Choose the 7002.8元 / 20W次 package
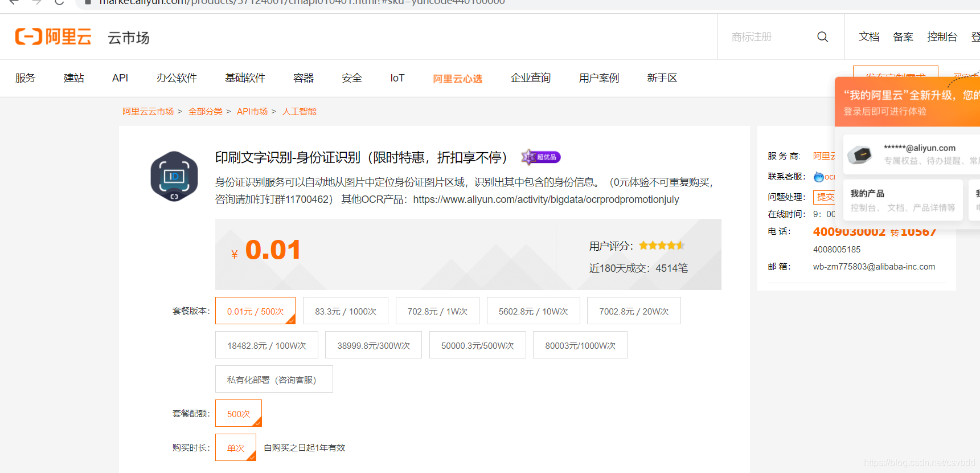This screenshot has width=980, height=473. 634,311
